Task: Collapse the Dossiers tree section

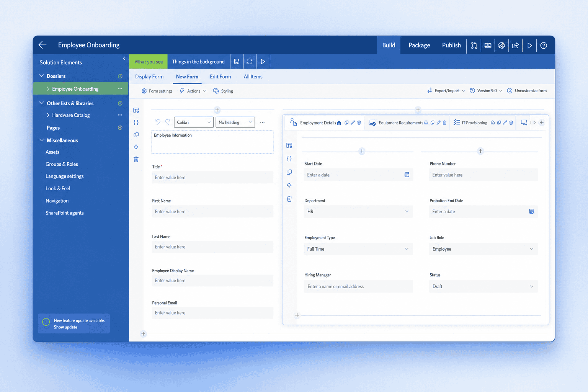Action: point(41,76)
